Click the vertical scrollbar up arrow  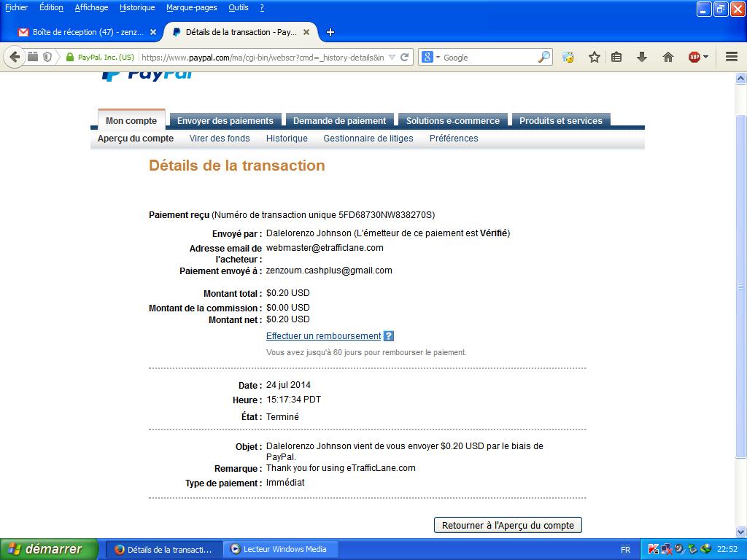pos(741,78)
